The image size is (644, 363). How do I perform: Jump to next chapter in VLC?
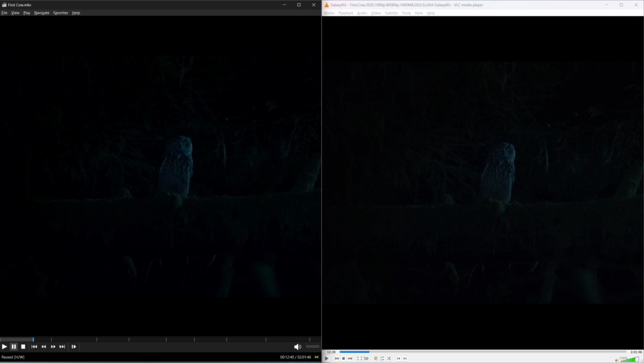point(404,359)
